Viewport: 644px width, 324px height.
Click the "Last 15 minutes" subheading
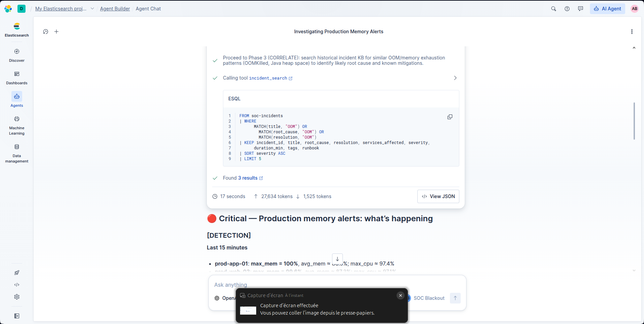pos(227,247)
